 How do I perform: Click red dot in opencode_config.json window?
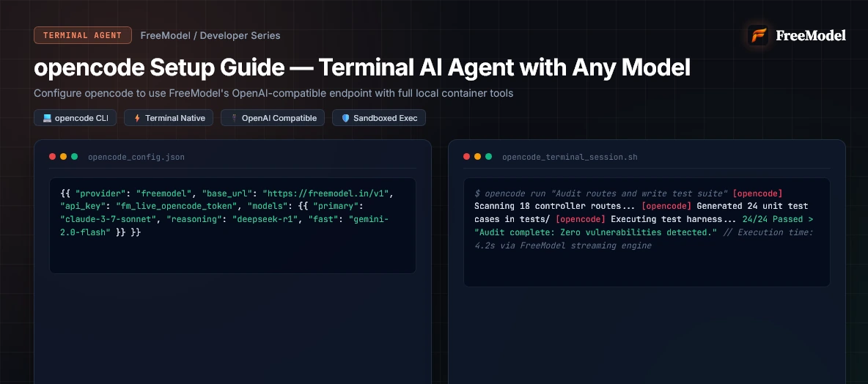[53, 157]
